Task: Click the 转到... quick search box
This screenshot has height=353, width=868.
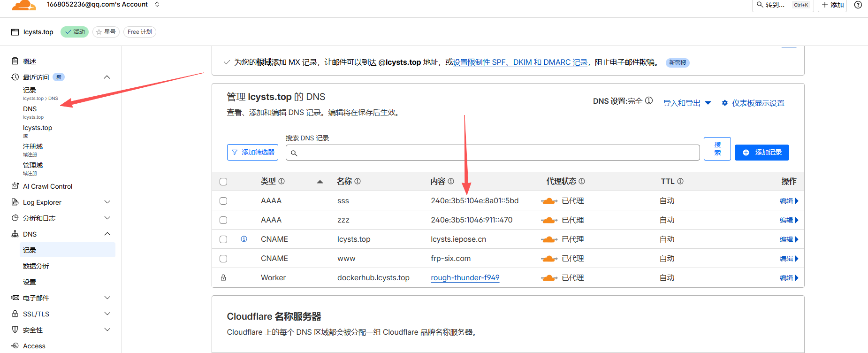Action: click(x=783, y=5)
